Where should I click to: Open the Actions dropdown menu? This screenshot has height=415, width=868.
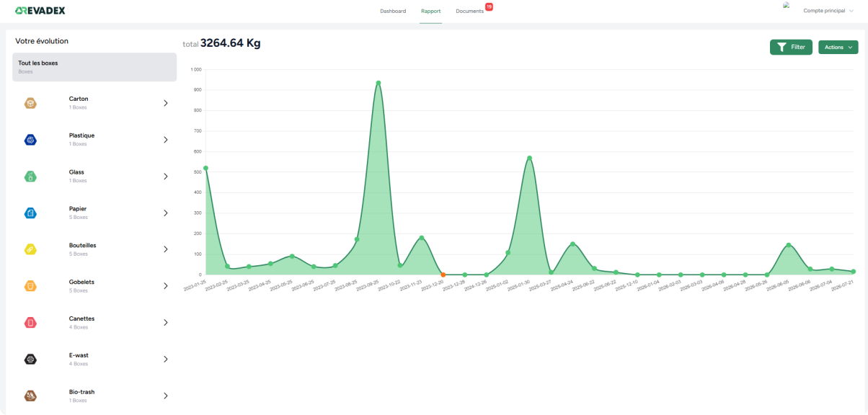(x=838, y=47)
